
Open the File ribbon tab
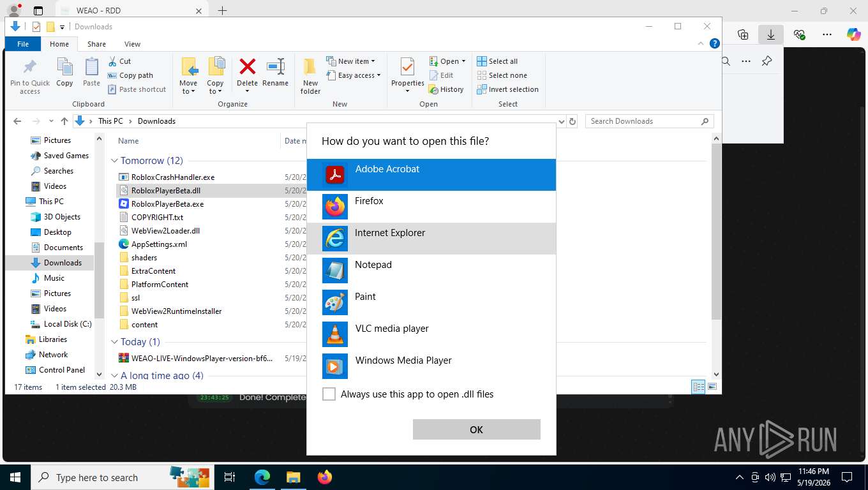point(23,44)
